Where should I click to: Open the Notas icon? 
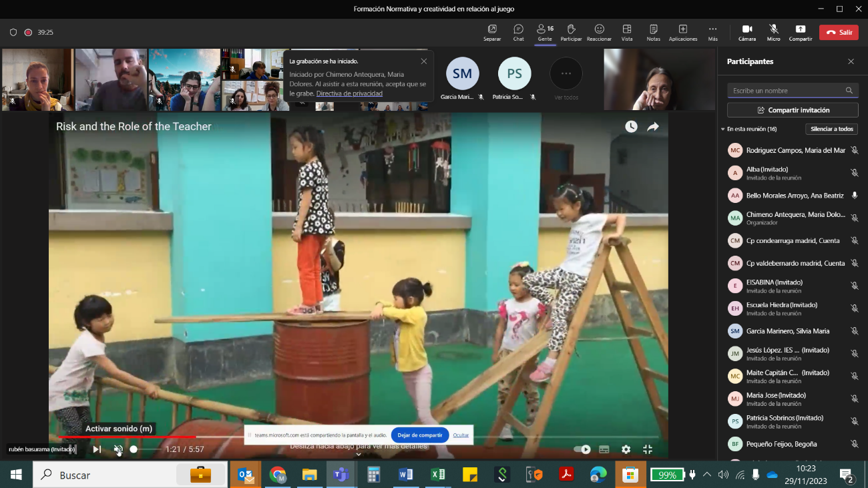click(653, 29)
